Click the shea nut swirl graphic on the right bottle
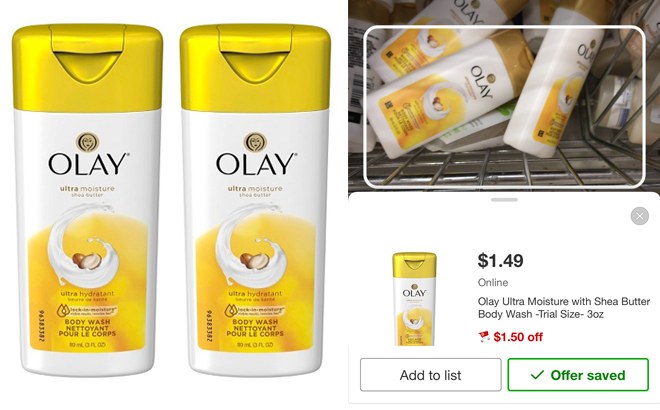 click(x=251, y=248)
